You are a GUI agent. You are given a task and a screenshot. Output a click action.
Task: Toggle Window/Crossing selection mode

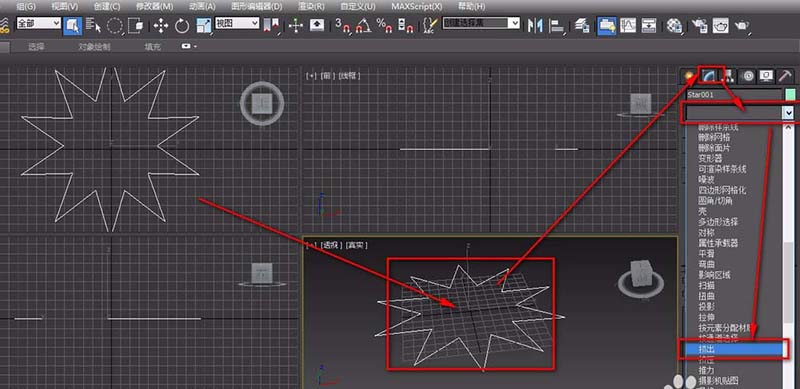tap(136, 26)
